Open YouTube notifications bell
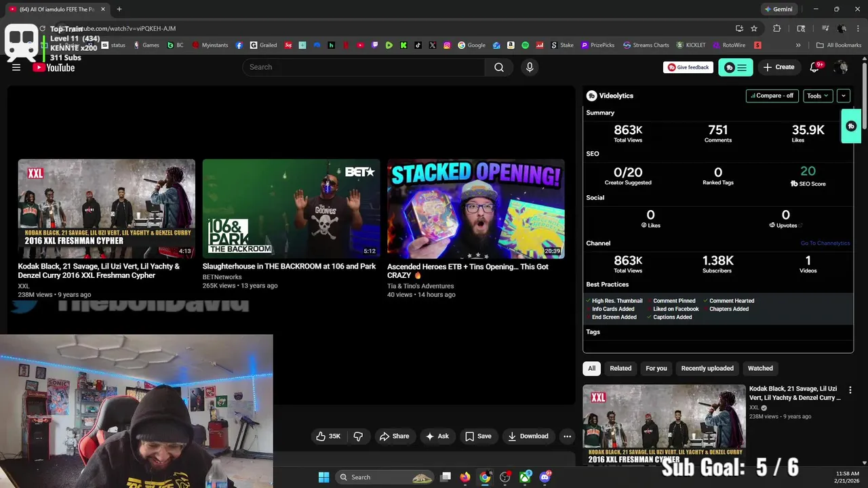Screen dimensions: 868x488 pos(815,67)
